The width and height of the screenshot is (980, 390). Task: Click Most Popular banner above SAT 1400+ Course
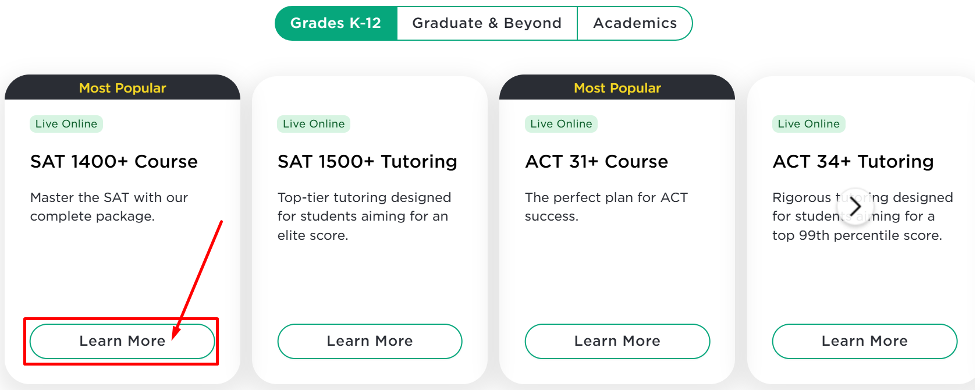click(122, 88)
